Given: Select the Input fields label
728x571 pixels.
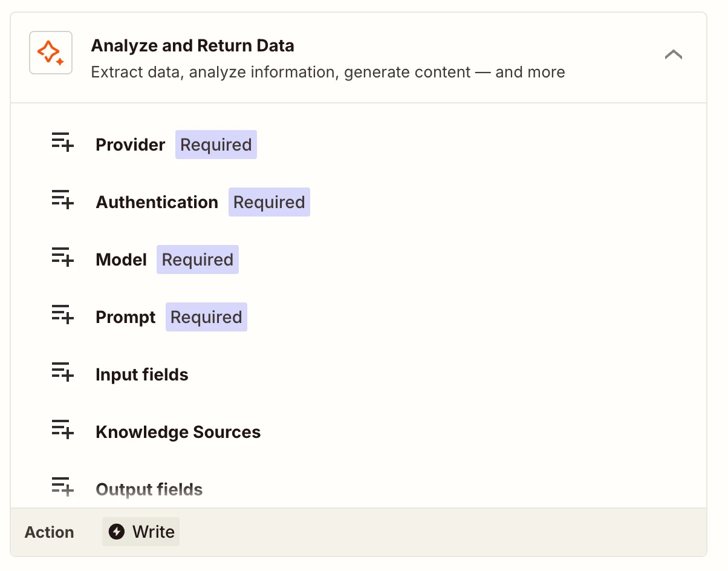Looking at the screenshot, I should pyautogui.click(x=142, y=375).
